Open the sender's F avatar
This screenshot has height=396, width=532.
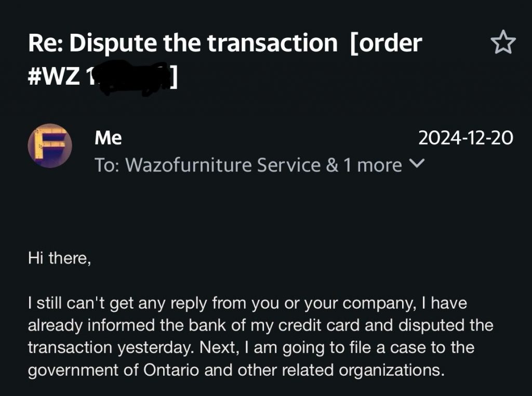49,146
